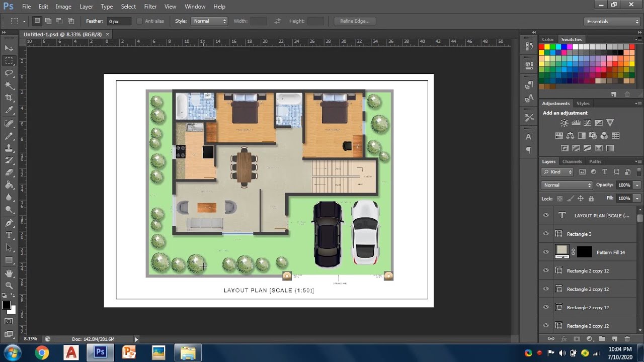Image resolution: width=644 pixels, height=362 pixels.
Task: Select the Lasso tool
Action: tap(9, 73)
